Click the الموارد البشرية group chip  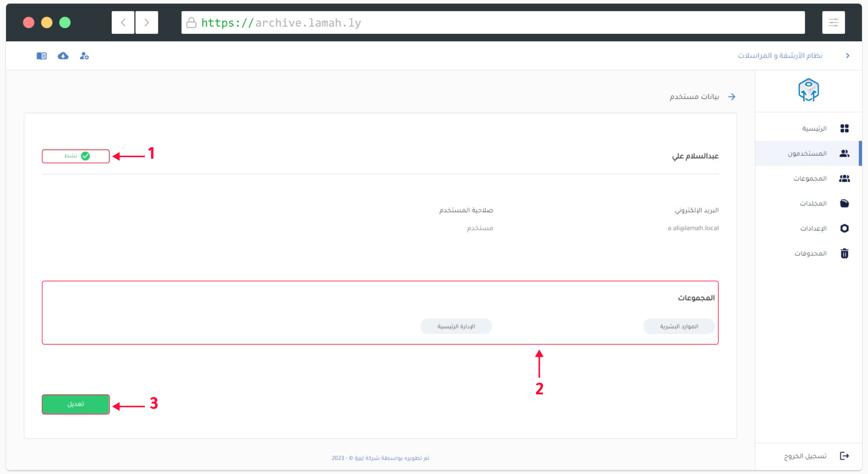(x=679, y=326)
